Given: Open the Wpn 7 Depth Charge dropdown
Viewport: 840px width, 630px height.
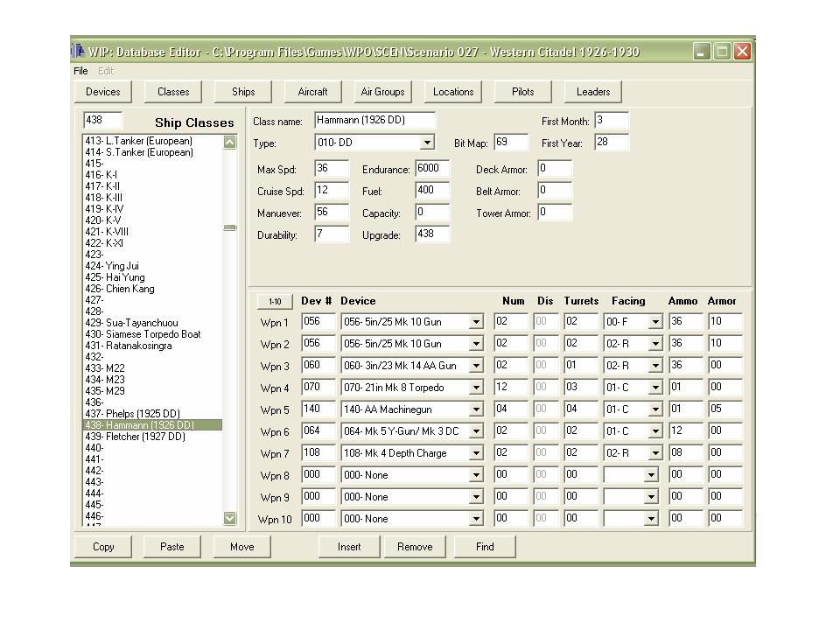Looking at the screenshot, I should pyautogui.click(x=476, y=454).
